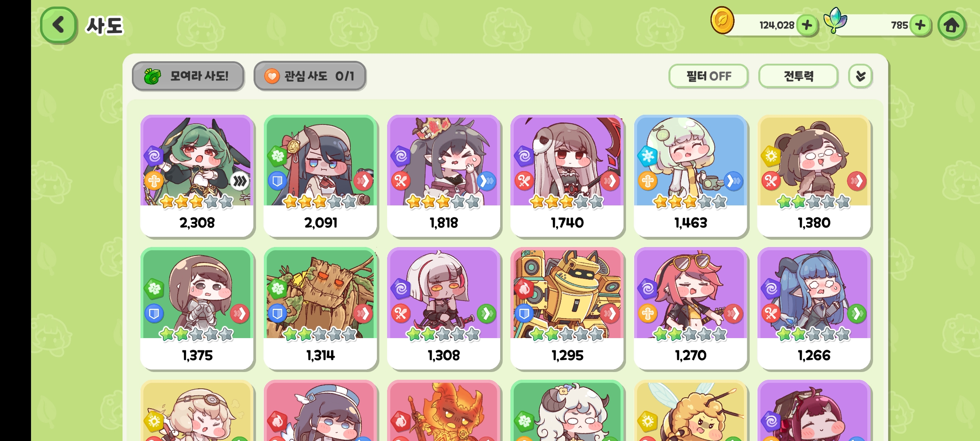Tap the green whistle icon on 모여라 사도
The image size is (980, 441).
[153, 76]
